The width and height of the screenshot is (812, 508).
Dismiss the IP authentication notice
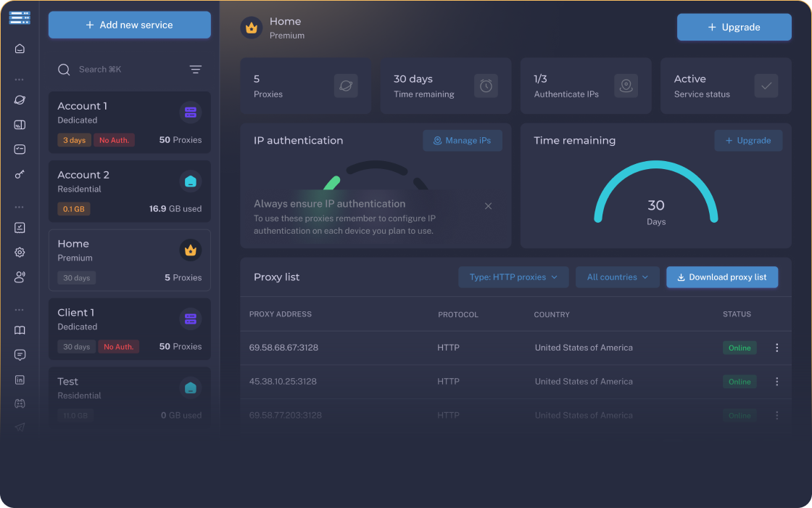click(x=488, y=206)
